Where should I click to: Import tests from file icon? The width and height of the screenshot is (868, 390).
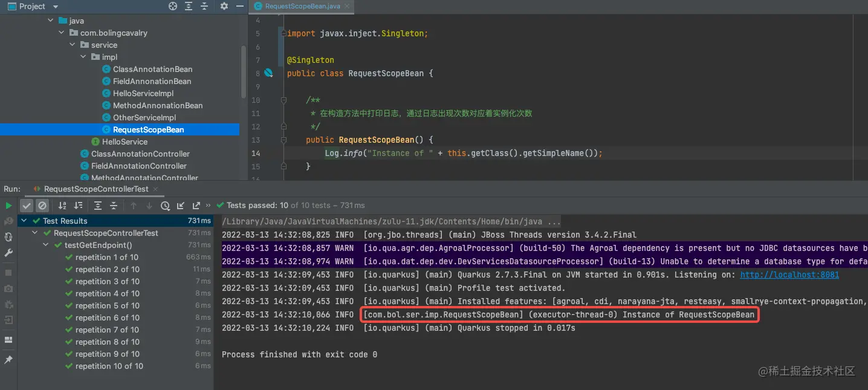coord(181,206)
